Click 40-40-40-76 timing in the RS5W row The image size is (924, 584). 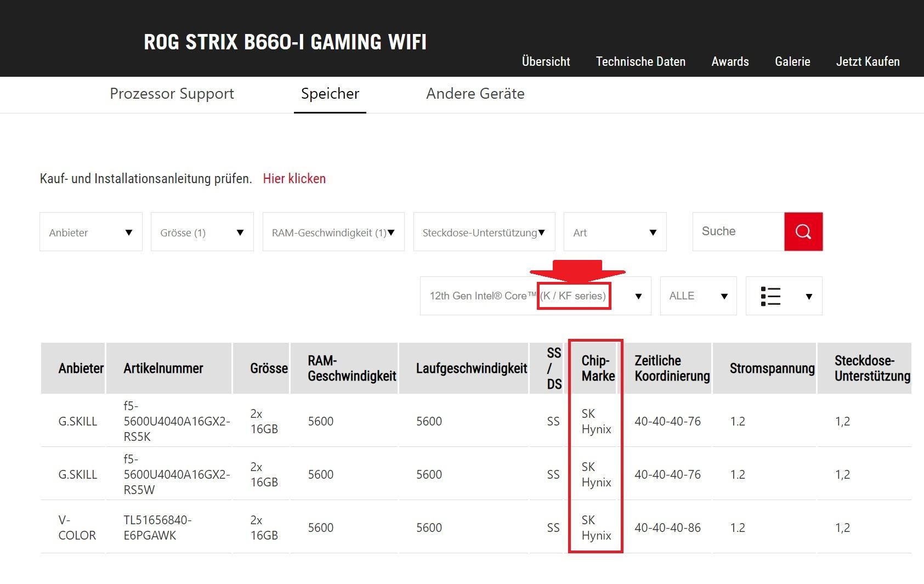pos(667,474)
